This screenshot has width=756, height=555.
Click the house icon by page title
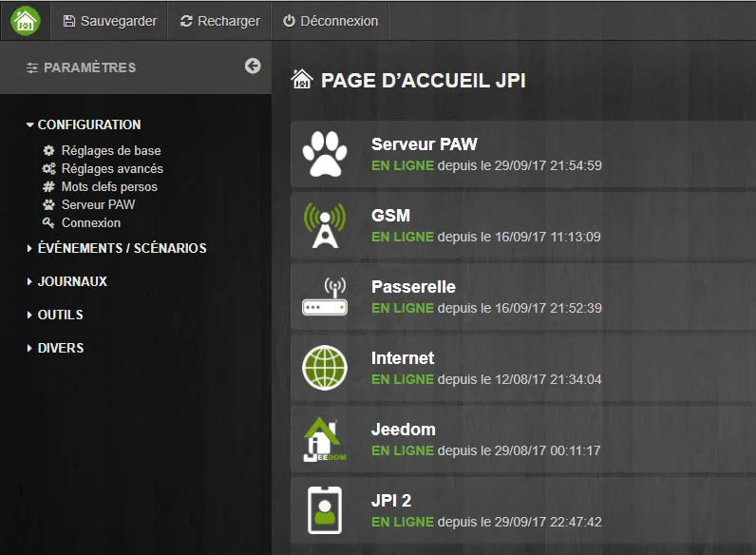[x=302, y=79]
